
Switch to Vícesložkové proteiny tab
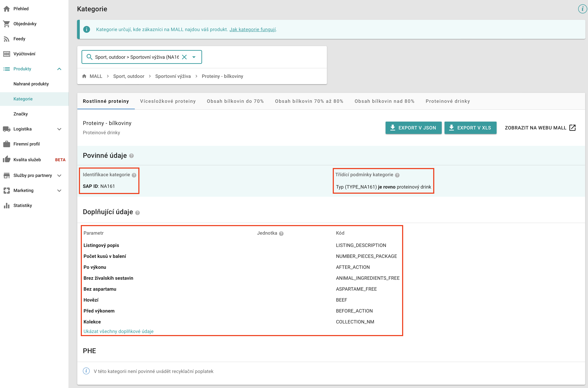click(168, 101)
